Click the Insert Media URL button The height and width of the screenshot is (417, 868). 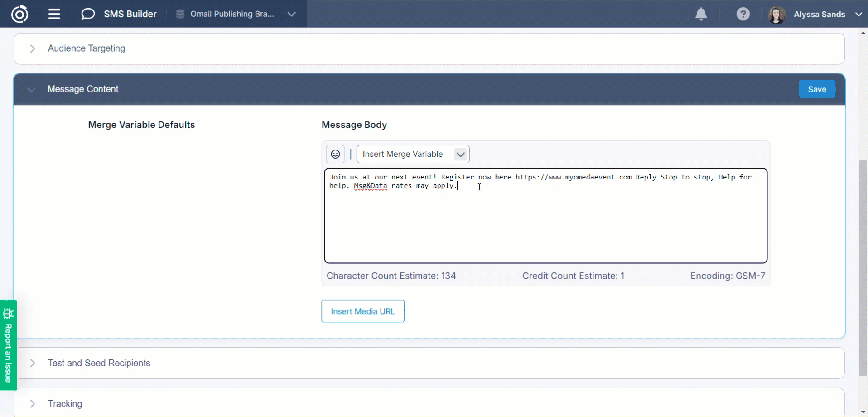point(363,311)
